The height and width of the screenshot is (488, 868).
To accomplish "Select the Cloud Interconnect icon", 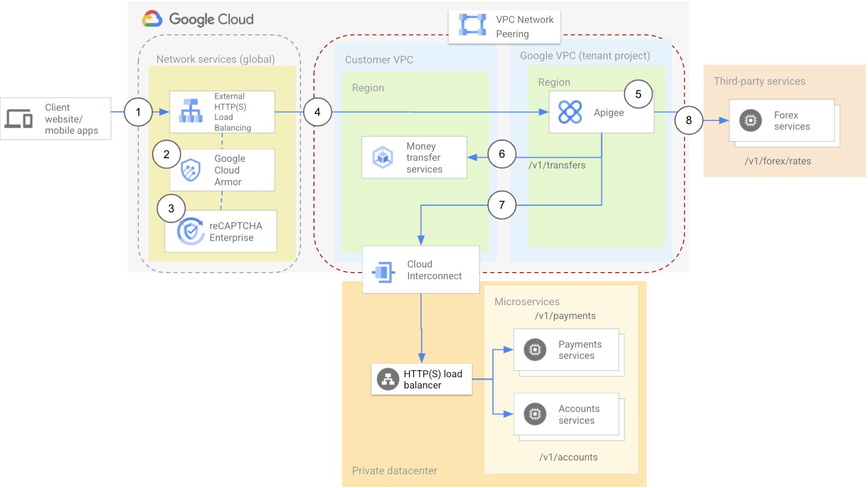I will [384, 271].
